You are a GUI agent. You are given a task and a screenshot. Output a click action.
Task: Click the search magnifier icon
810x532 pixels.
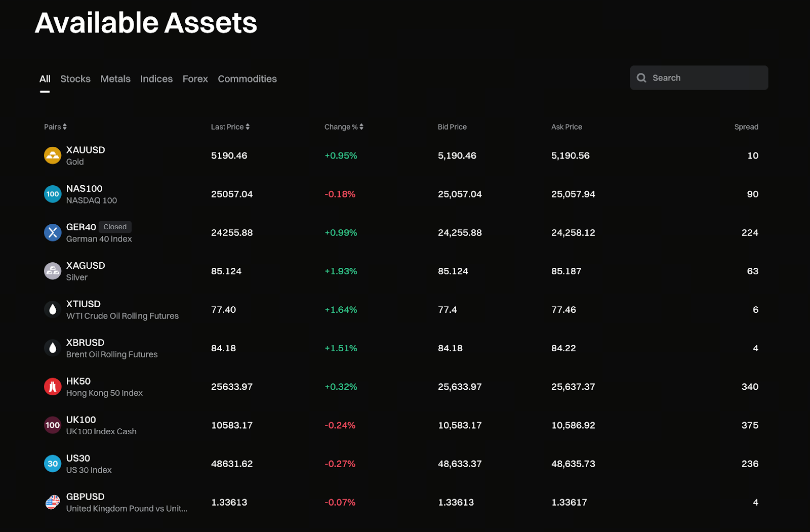(x=641, y=77)
